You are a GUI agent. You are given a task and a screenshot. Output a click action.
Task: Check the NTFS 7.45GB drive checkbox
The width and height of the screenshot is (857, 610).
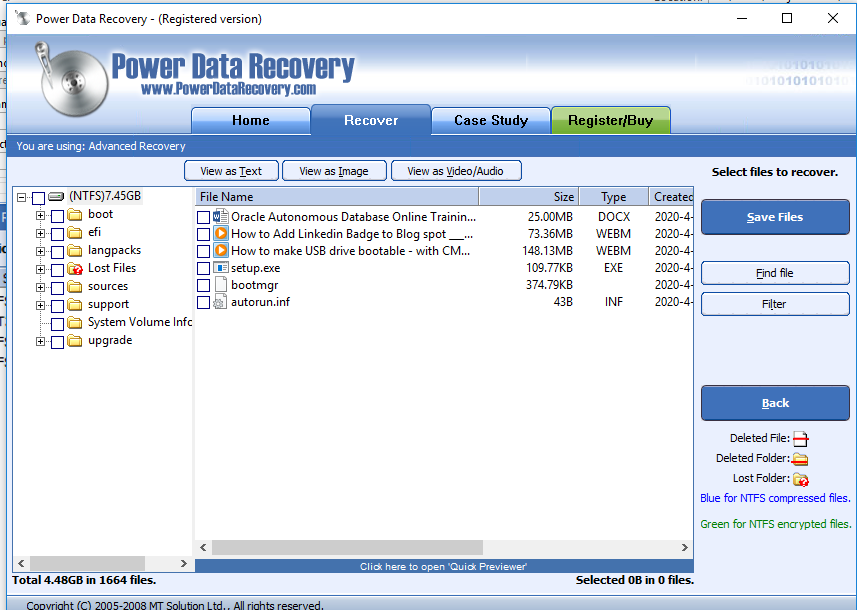pos(38,197)
